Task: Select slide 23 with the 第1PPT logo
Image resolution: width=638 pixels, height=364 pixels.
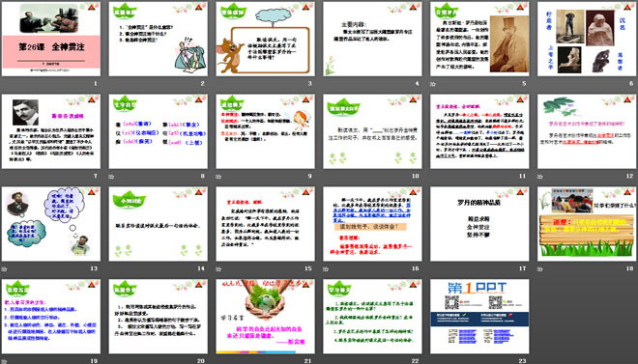Action: 479,316
